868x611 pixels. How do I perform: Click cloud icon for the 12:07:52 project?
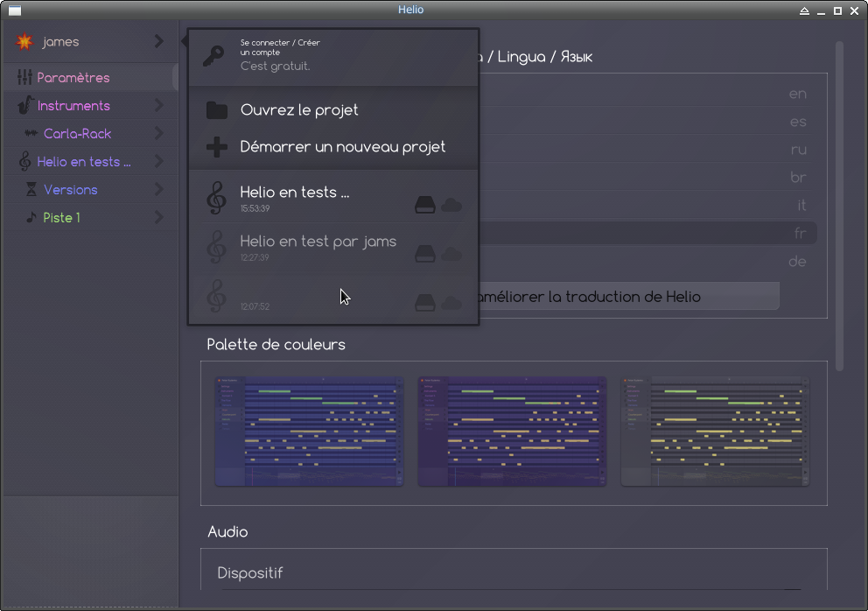pyautogui.click(x=451, y=303)
